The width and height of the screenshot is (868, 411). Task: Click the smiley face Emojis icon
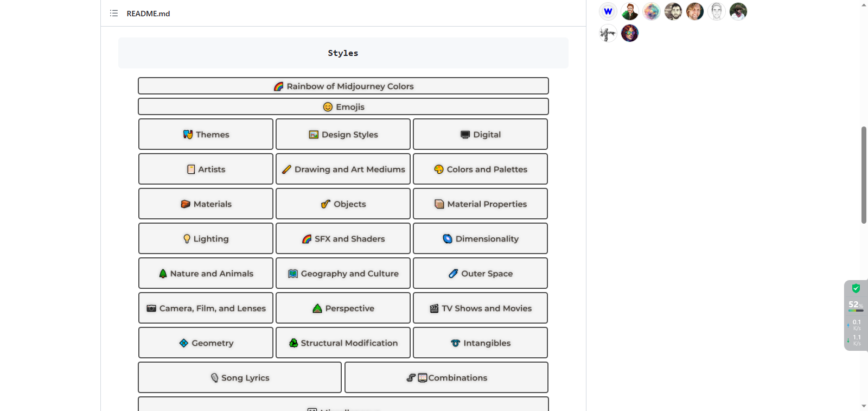(x=328, y=107)
